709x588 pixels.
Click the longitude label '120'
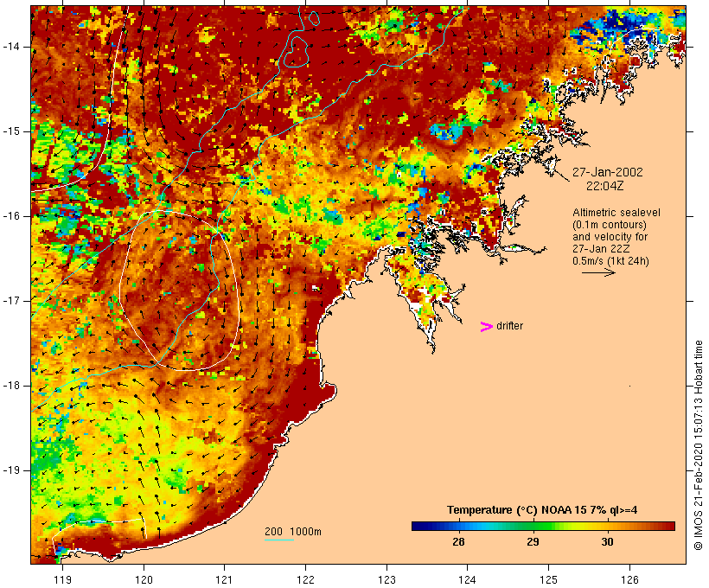pyautogui.click(x=144, y=580)
